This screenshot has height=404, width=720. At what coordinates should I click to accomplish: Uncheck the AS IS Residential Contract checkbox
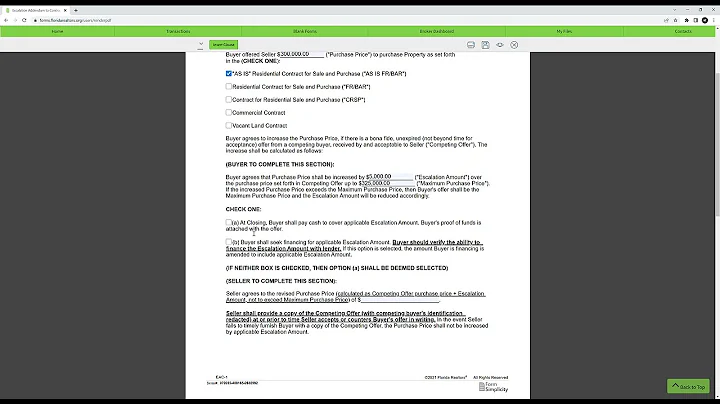[229, 73]
